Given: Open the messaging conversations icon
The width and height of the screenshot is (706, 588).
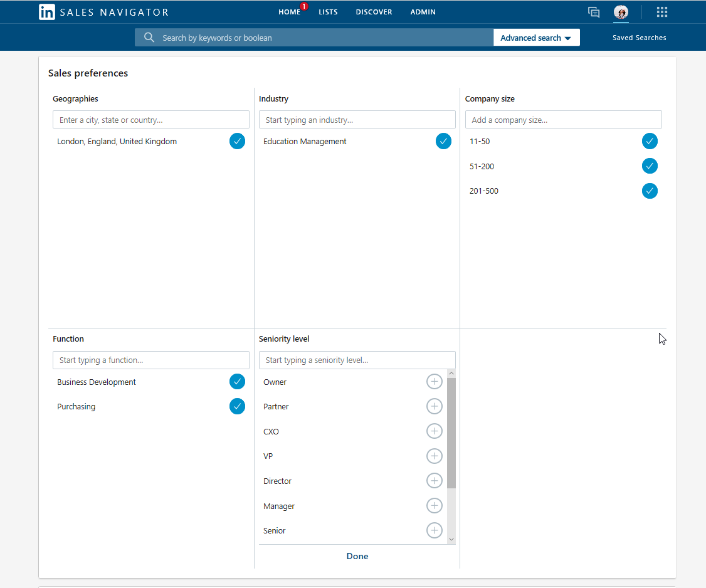Looking at the screenshot, I should tap(594, 12).
